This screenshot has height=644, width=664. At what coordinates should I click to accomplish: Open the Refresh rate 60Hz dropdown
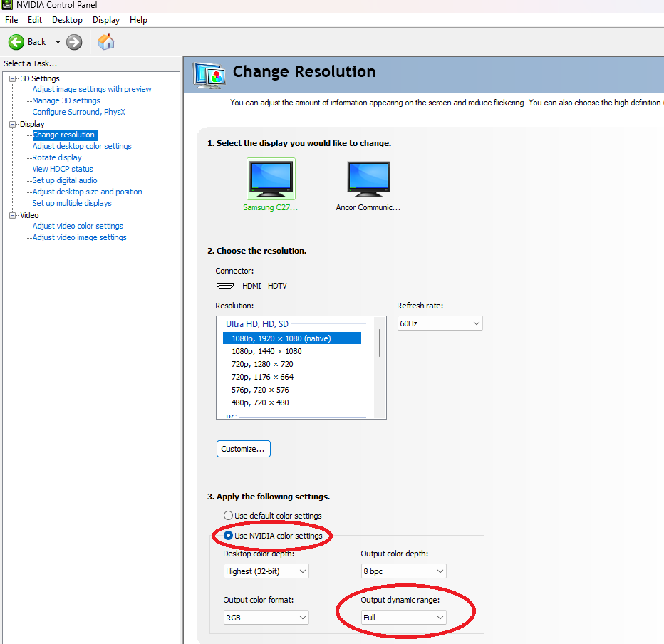click(x=440, y=323)
